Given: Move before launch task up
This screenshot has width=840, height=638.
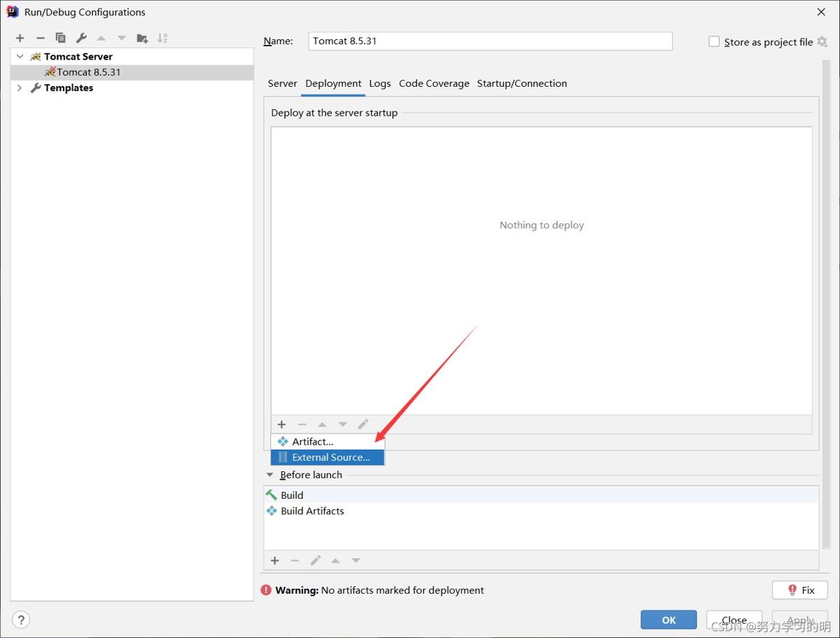Looking at the screenshot, I should coord(335,560).
